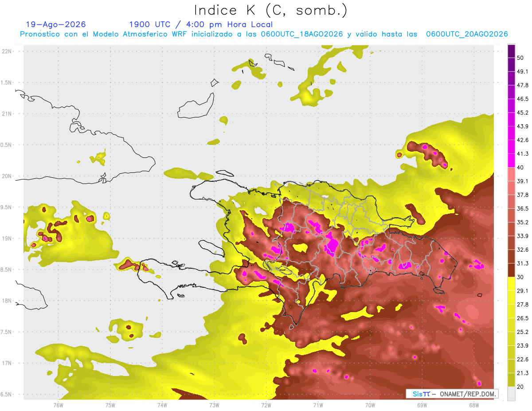Click the colorbar value 46.5

click(x=523, y=99)
